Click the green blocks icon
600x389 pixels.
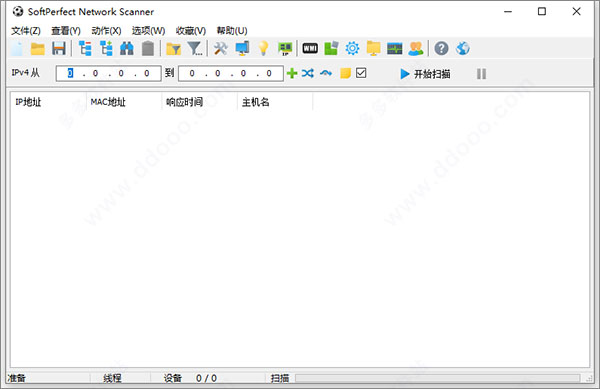click(x=331, y=49)
